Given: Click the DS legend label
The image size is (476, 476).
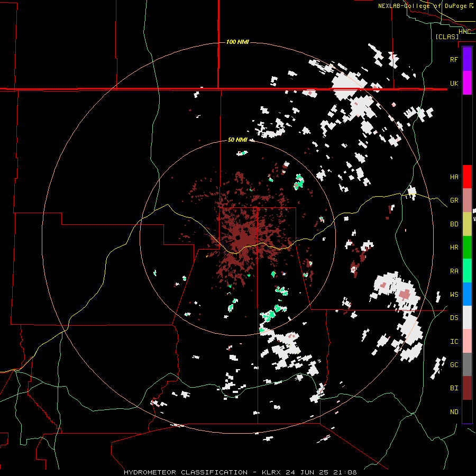Looking at the screenshot, I should [x=454, y=318].
